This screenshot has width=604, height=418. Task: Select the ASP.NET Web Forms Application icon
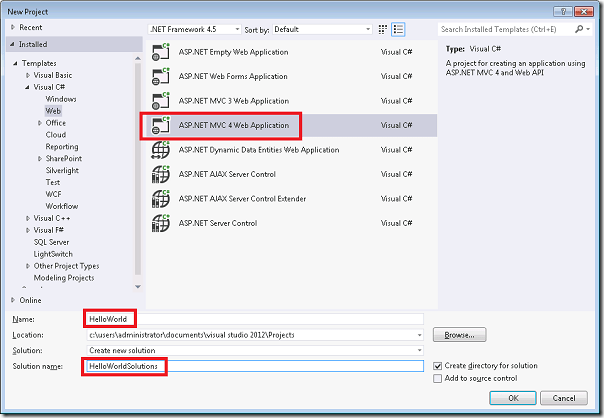(x=160, y=76)
